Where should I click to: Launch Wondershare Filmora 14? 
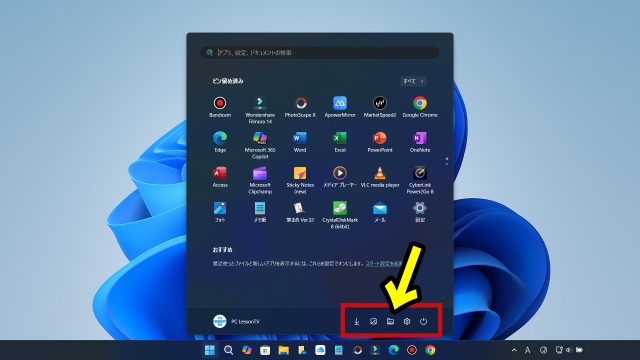[x=260, y=110]
